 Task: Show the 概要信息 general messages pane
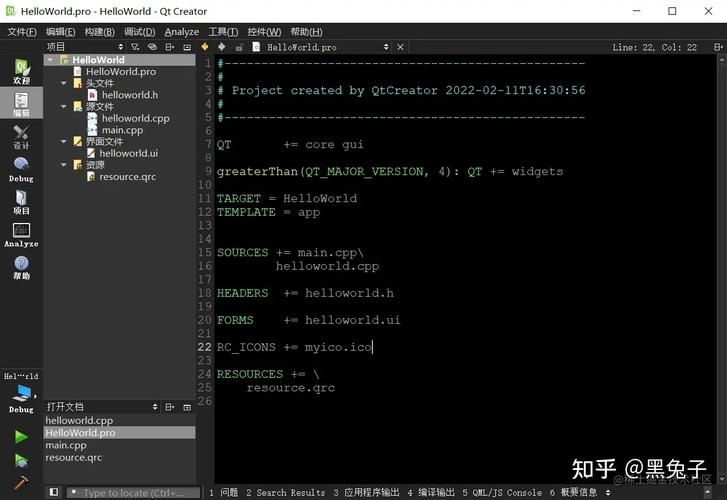pyautogui.click(x=574, y=492)
